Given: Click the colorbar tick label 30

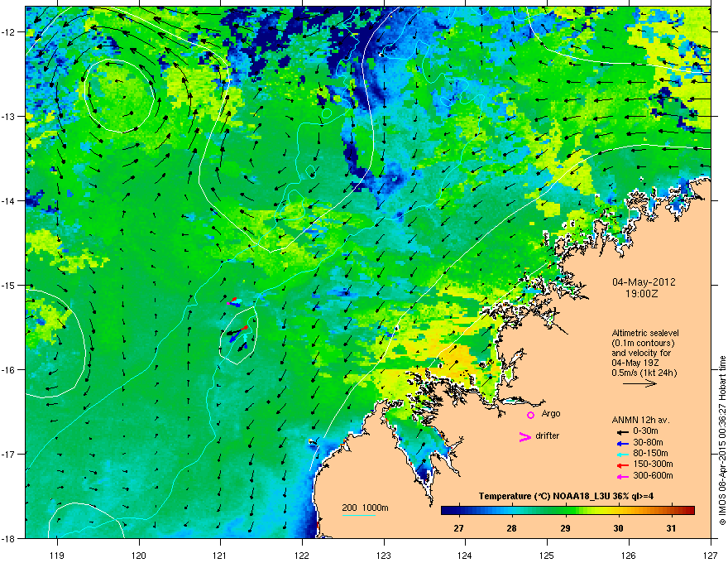Looking at the screenshot, I should tap(618, 528).
